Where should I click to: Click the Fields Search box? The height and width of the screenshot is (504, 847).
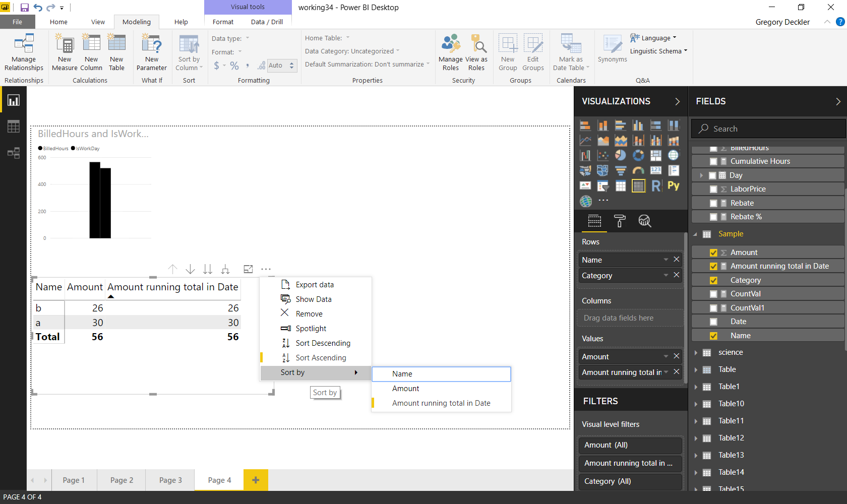tap(768, 129)
